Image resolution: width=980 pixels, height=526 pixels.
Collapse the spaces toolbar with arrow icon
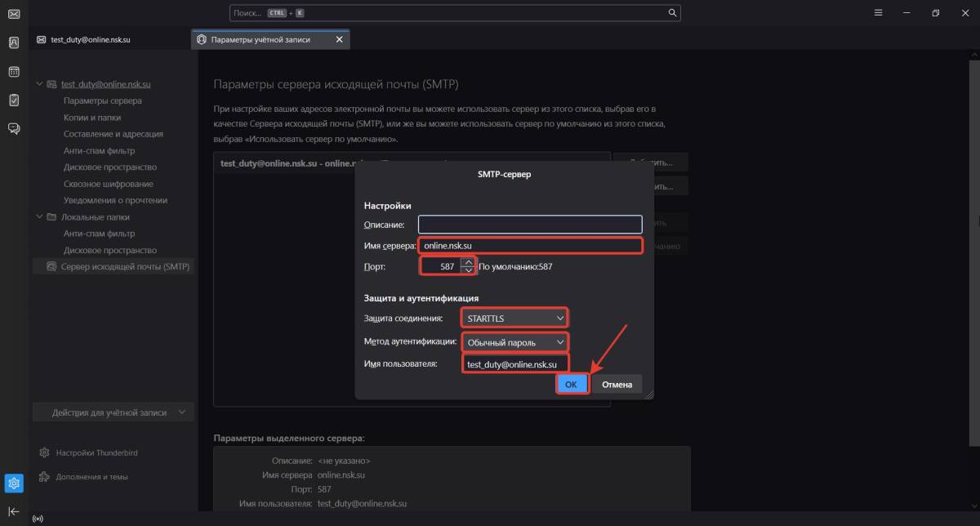(14, 511)
